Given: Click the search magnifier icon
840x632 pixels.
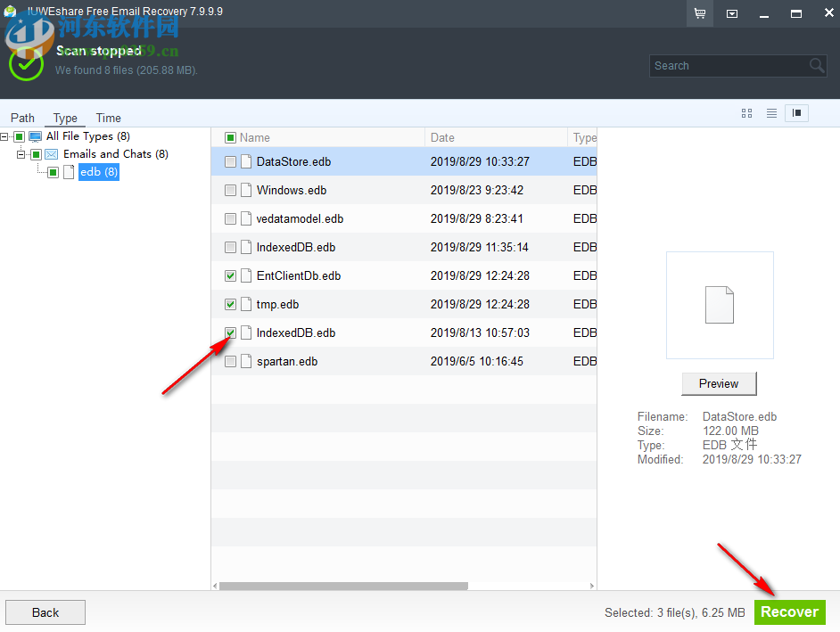Looking at the screenshot, I should [816, 65].
